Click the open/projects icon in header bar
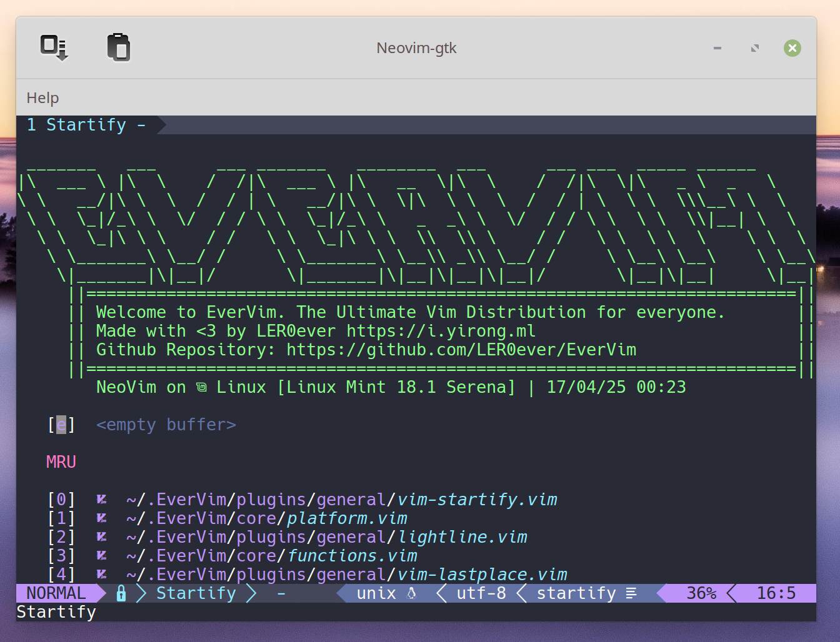Image resolution: width=840 pixels, height=642 pixels. tap(54, 48)
